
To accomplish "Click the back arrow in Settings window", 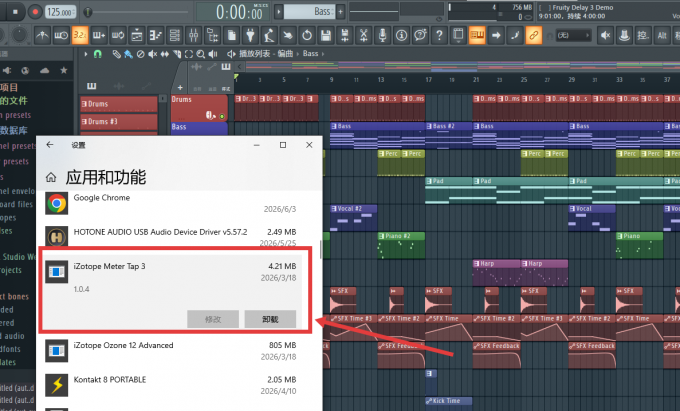I will 50,145.
